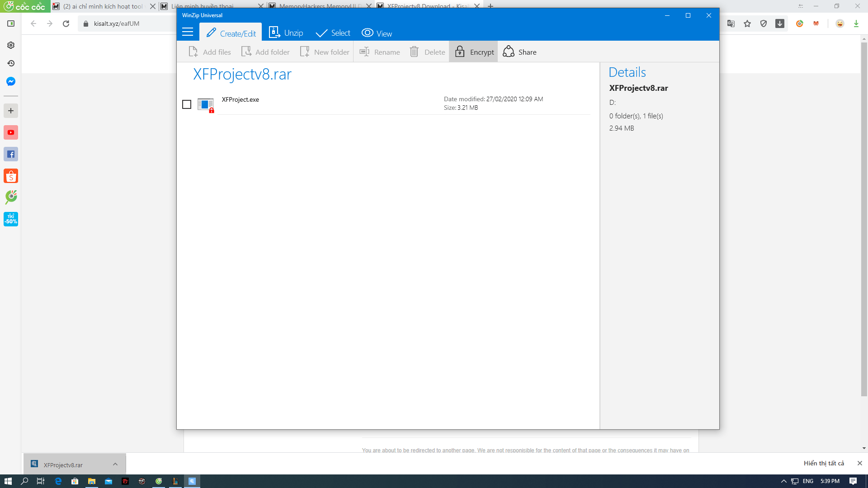This screenshot has width=868, height=488.
Task: Click the 2.94 MB size in Details
Action: 622,128
